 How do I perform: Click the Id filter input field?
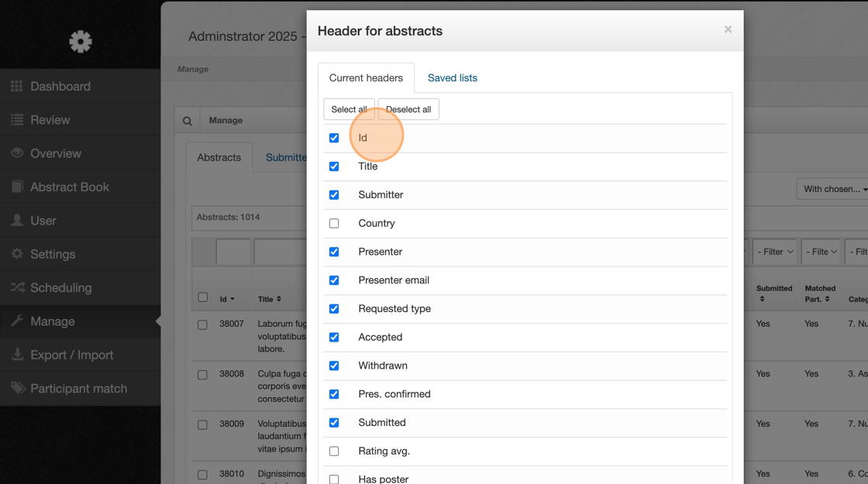click(233, 252)
